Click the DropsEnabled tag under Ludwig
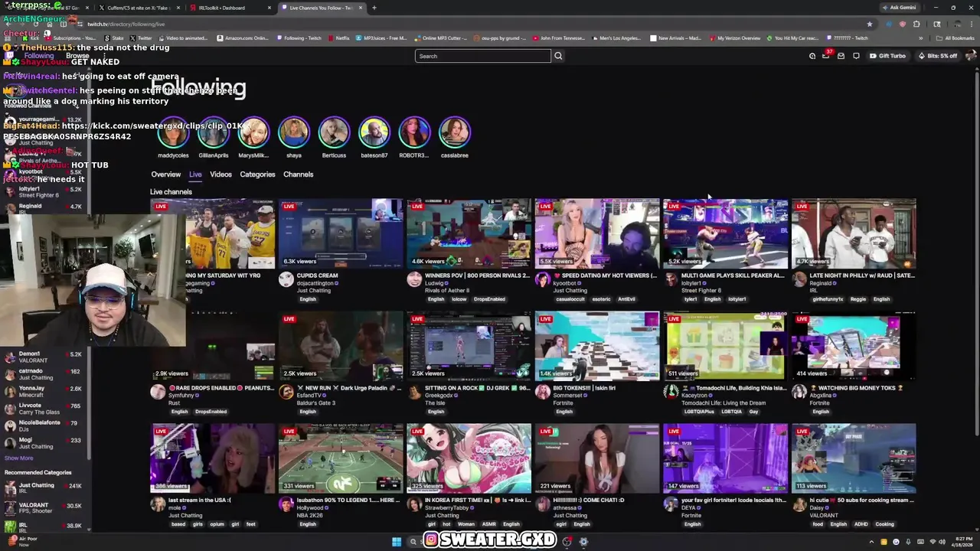The width and height of the screenshot is (980, 551). pos(489,299)
